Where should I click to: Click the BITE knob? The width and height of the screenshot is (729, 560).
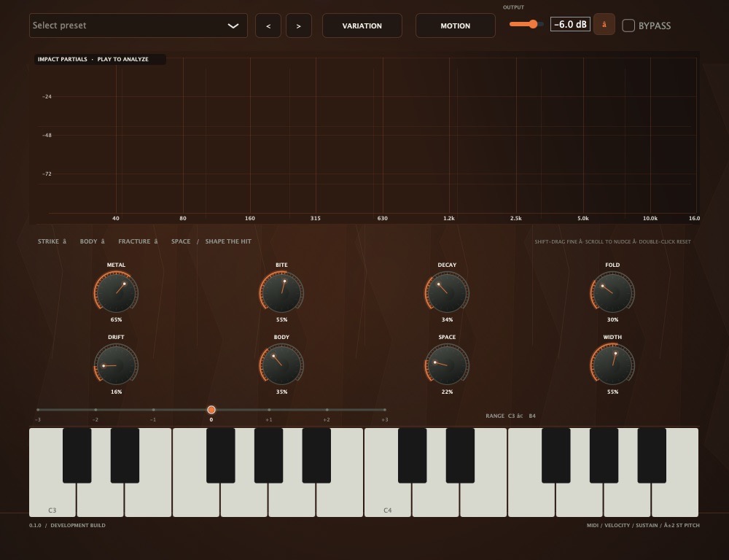point(281,293)
